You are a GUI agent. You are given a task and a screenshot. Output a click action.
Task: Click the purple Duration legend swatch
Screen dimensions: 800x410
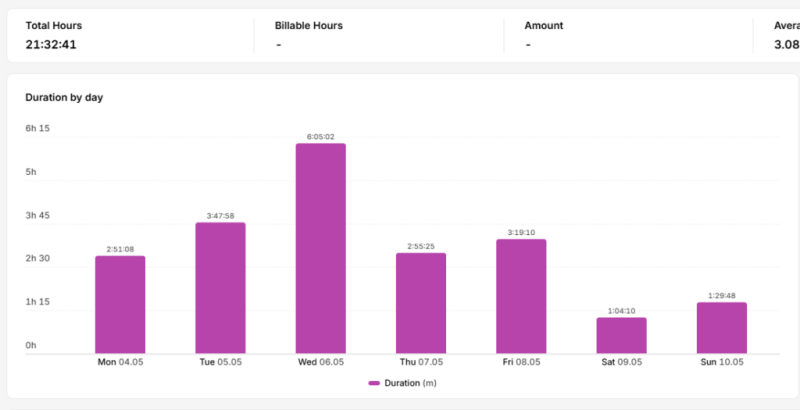[374, 383]
